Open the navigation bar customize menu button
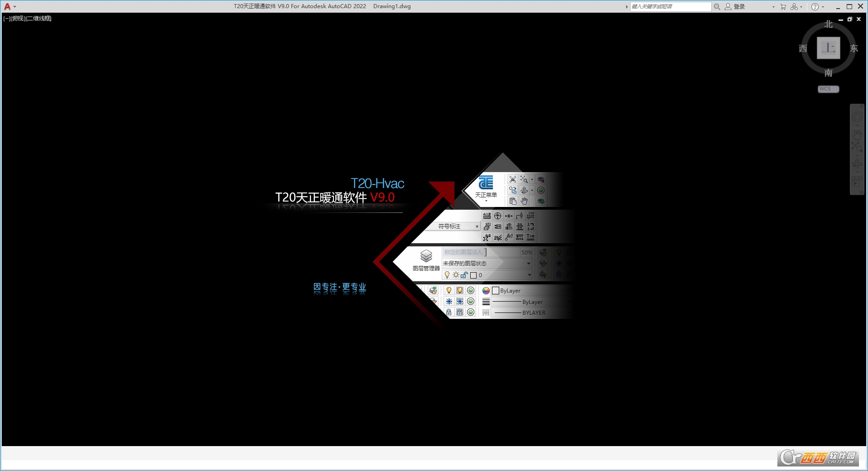 (862, 192)
